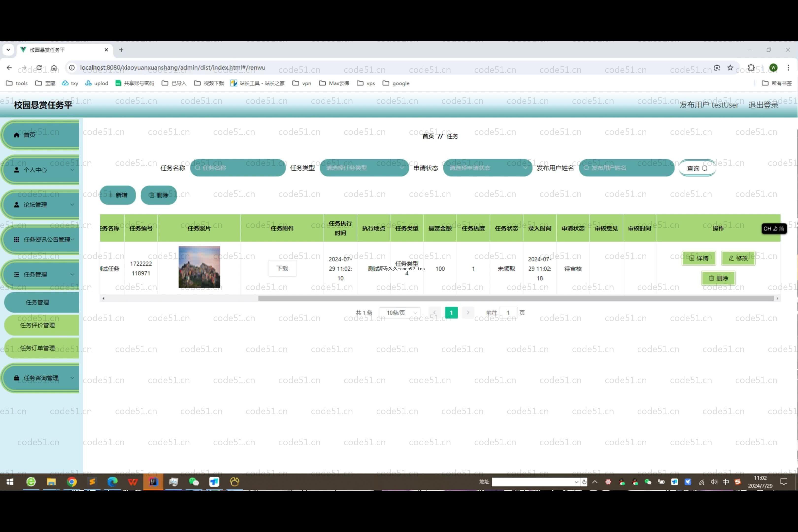The height and width of the screenshot is (532, 798).
Task: Expand 论坛管理 sidebar menu
Action: (x=41, y=205)
